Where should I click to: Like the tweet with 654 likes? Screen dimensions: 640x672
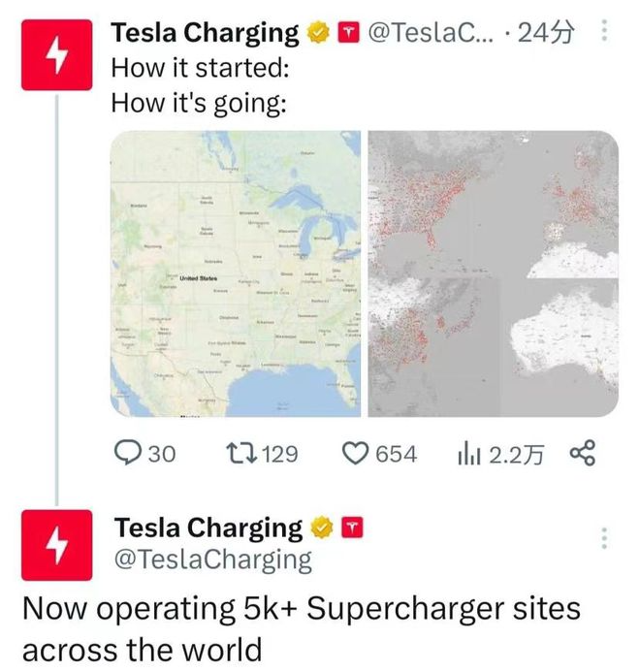point(359,454)
